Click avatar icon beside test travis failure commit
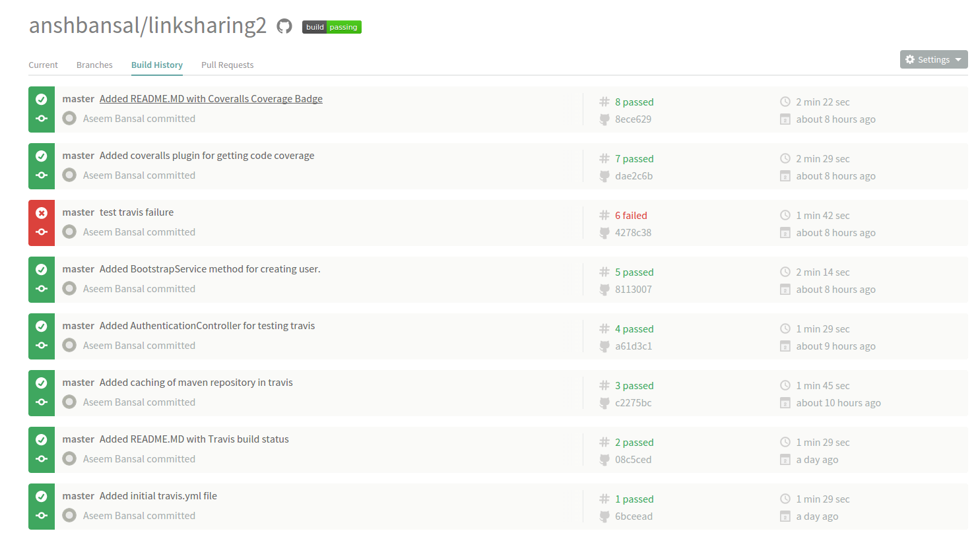The width and height of the screenshot is (976, 560). coord(69,232)
